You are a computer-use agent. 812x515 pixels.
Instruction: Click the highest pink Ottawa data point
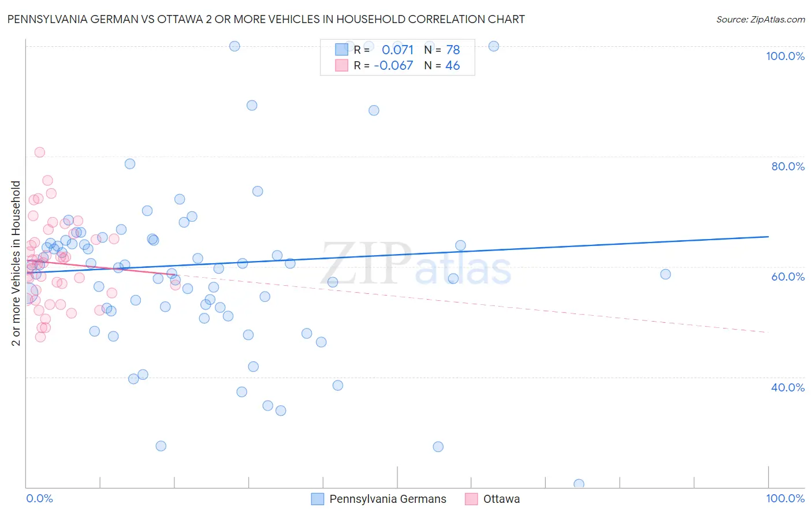tap(40, 152)
